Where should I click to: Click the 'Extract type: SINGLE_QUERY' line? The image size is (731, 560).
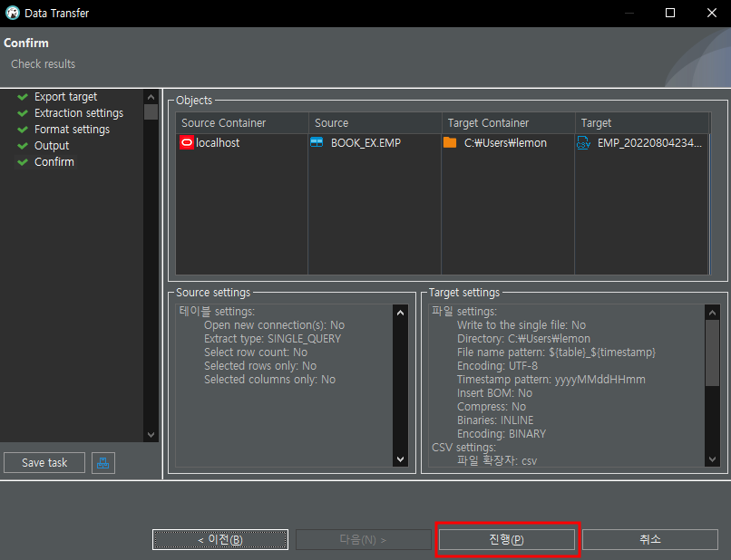click(272, 339)
